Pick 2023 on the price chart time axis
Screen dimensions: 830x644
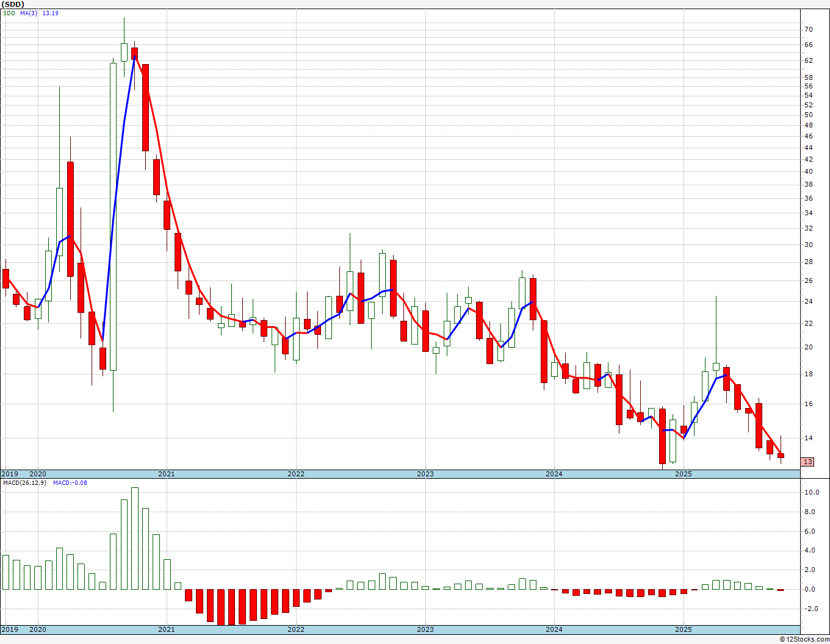pos(425,474)
